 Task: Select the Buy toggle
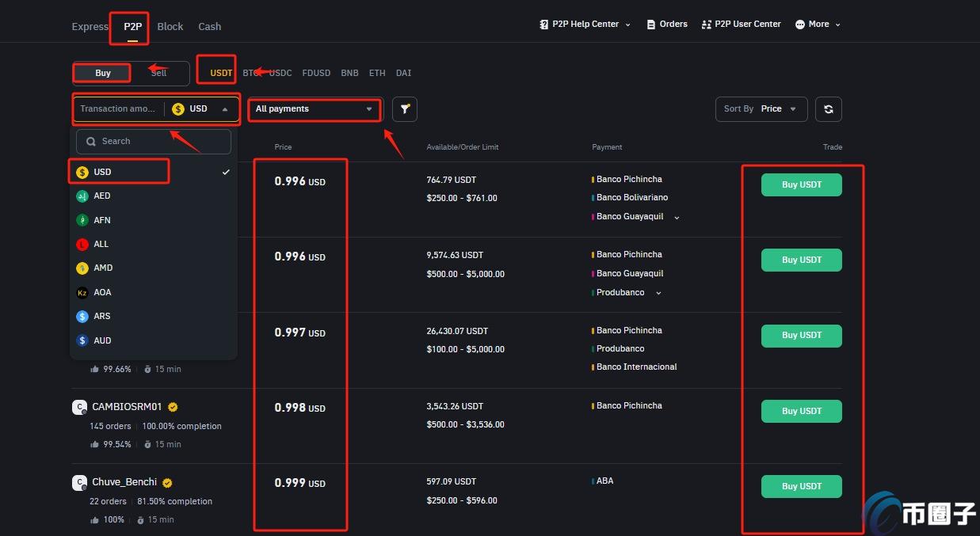tap(103, 73)
